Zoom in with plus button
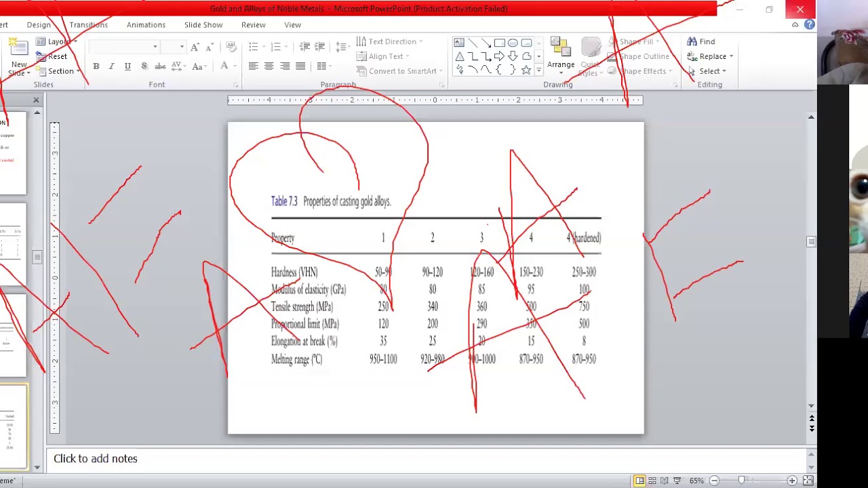The image size is (868, 488). (x=791, y=481)
